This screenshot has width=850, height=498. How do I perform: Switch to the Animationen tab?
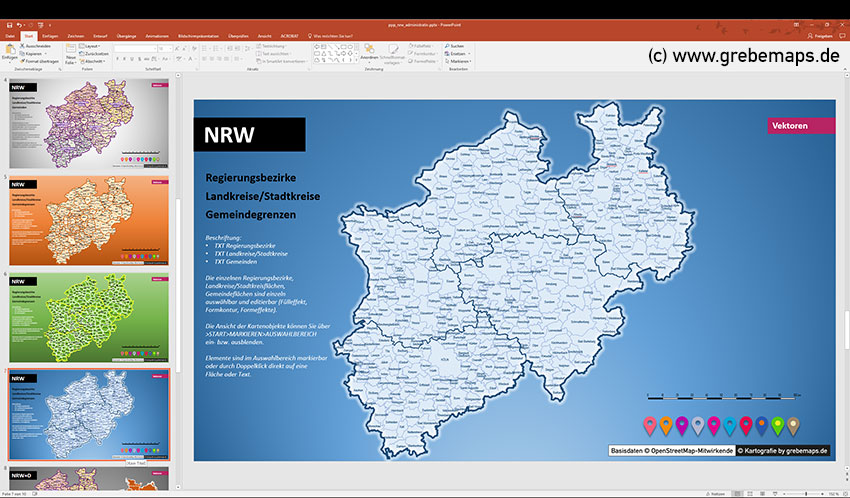tap(157, 36)
